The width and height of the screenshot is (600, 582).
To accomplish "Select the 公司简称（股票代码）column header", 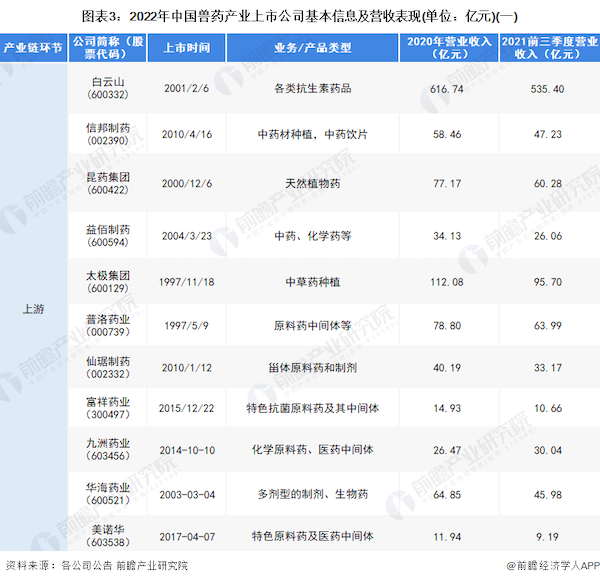I will pos(108,48).
